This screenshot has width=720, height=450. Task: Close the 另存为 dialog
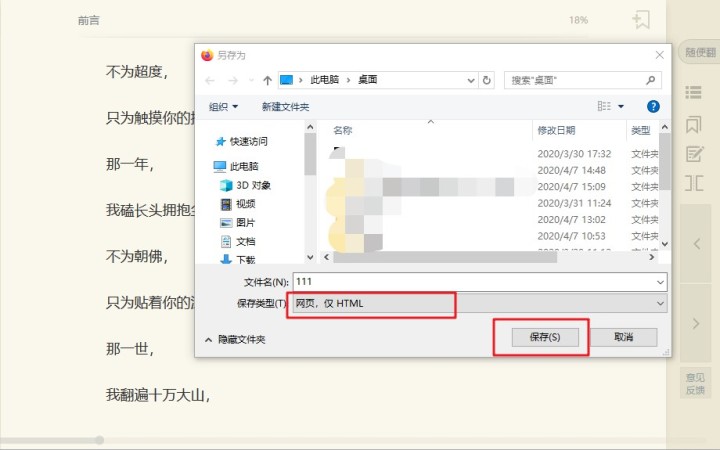point(660,55)
